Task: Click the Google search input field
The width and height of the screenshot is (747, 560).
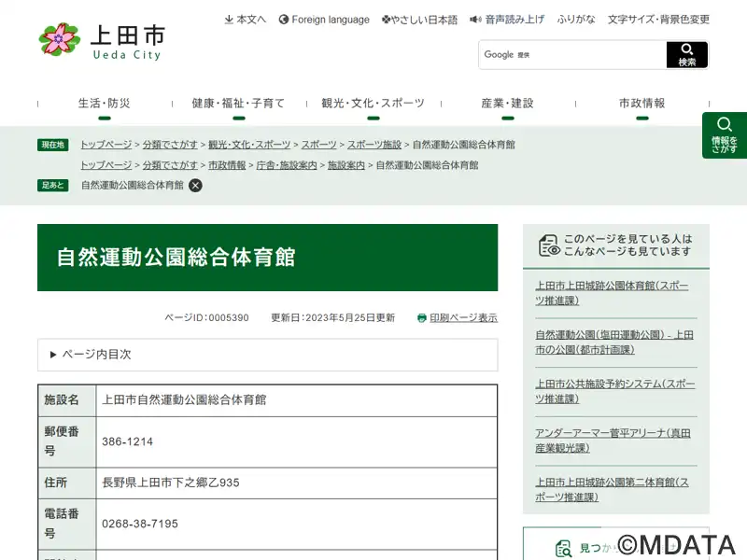Action: 572,55
